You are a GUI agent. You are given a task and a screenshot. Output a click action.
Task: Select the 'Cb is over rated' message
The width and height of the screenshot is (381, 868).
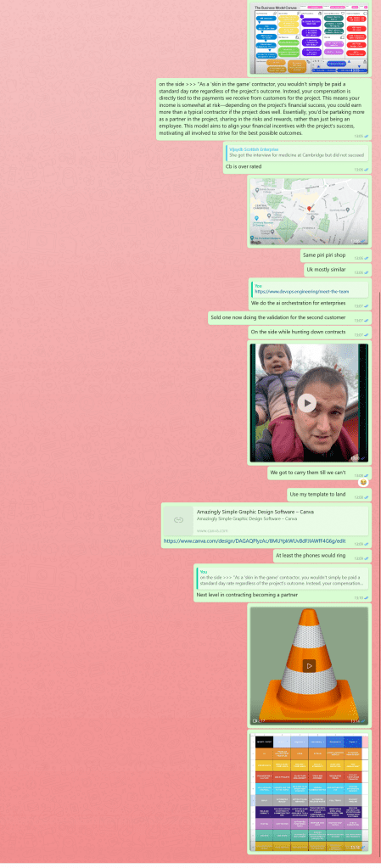pos(243,166)
